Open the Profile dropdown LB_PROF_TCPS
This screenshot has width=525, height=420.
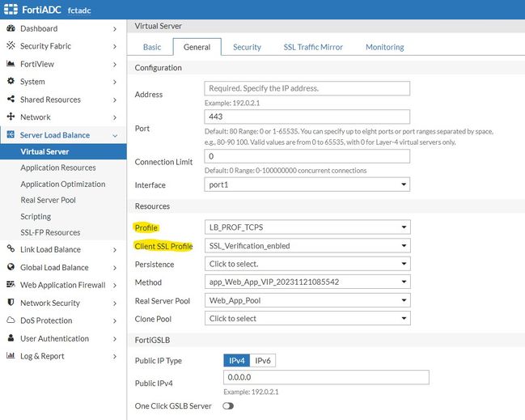(x=307, y=227)
